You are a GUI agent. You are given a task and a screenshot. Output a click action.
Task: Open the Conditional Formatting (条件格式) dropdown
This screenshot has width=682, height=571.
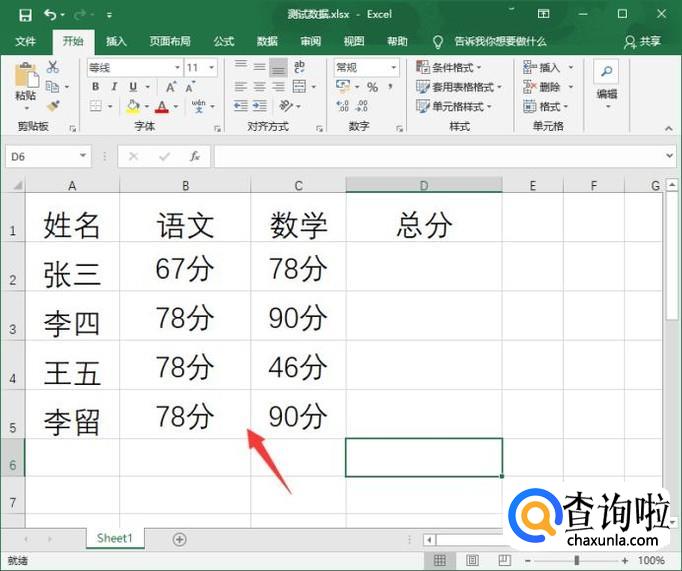(x=459, y=67)
